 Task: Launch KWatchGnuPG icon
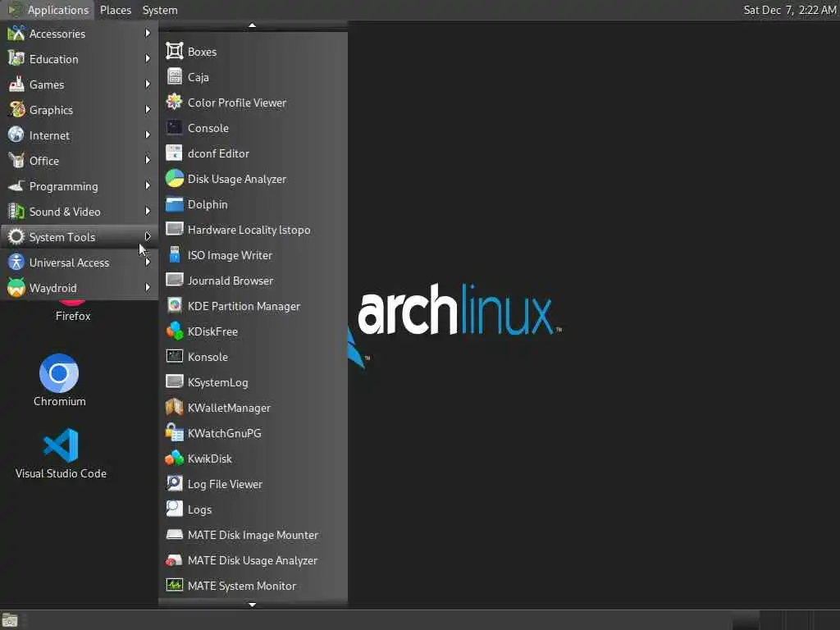175,433
